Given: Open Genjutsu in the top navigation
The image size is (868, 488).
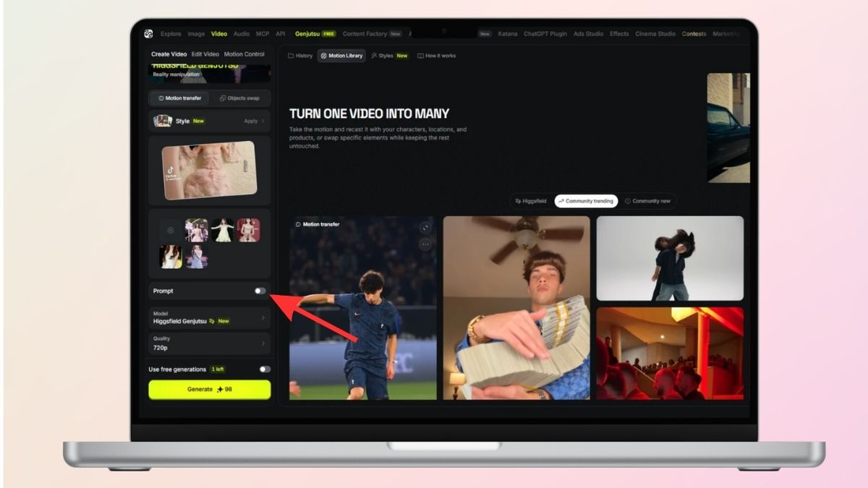Looking at the screenshot, I should (x=315, y=34).
